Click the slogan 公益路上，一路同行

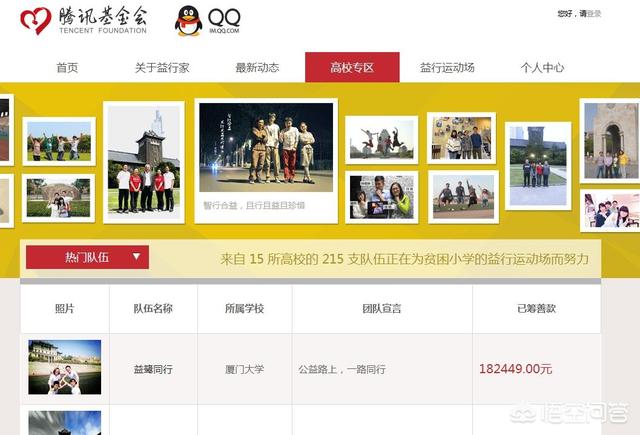tap(342, 369)
